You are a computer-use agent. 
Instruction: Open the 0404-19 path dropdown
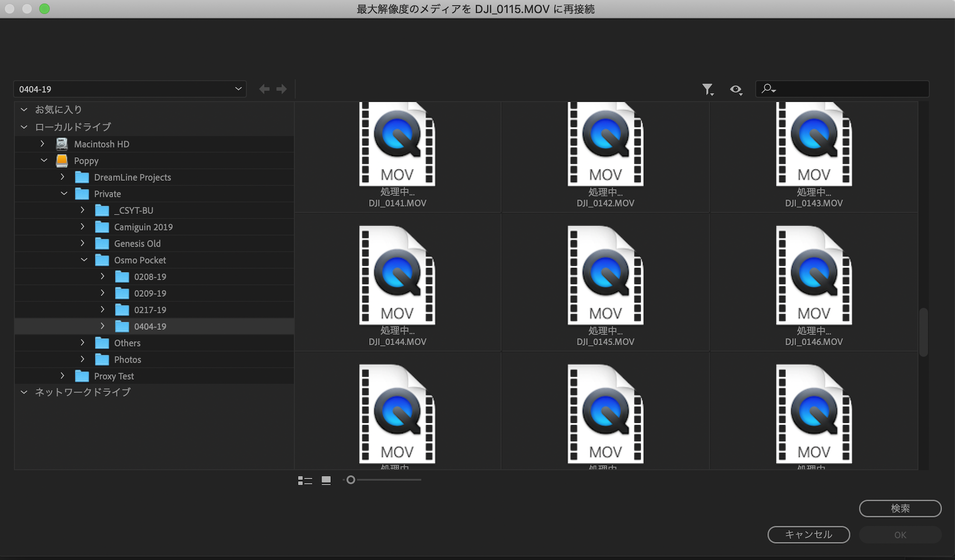[x=130, y=89]
